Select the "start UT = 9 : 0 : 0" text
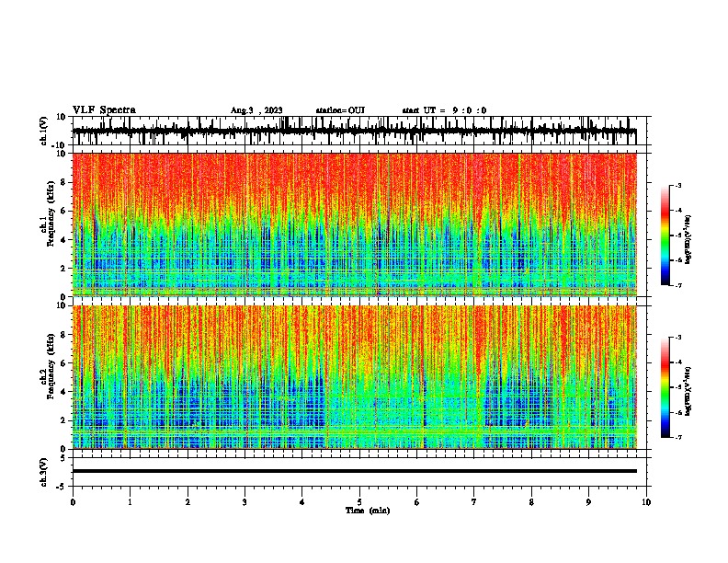 [x=444, y=110]
